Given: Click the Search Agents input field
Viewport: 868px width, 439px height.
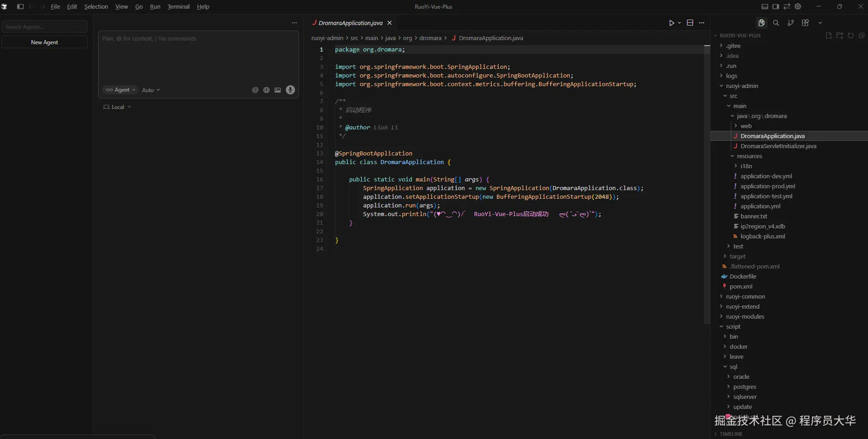Looking at the screenshot, I should (44, 27).
